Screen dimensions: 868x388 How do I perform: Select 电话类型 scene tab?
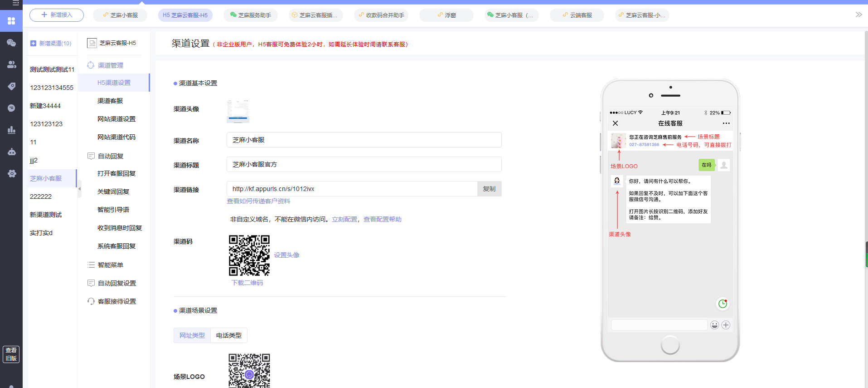(229, 335)
